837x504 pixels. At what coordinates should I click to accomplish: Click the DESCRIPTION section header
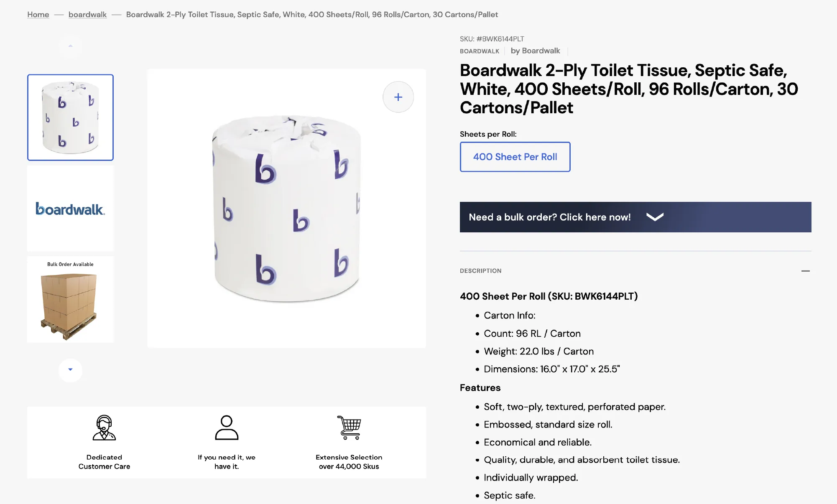(x=480, y=271)
